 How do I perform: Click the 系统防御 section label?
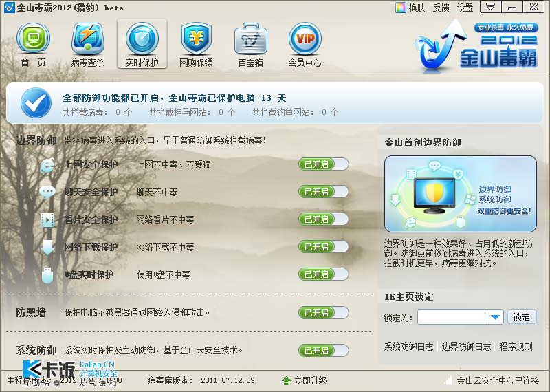coord(36,350)
